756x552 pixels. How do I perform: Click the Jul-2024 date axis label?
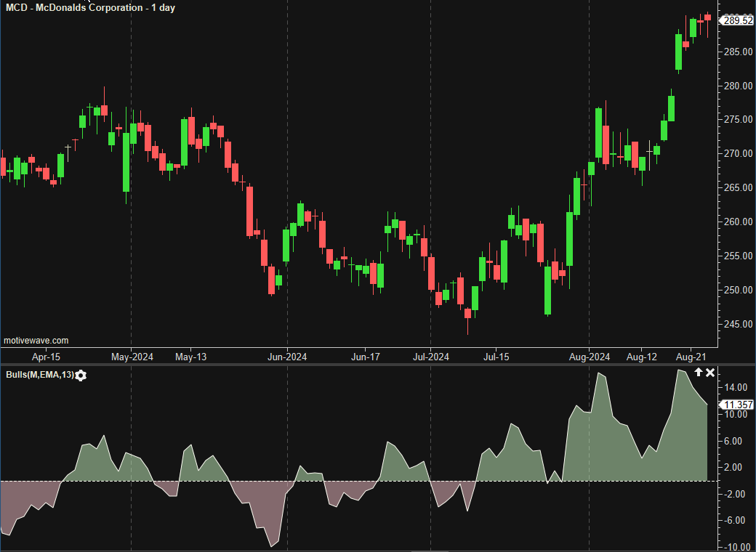(430, 357)
